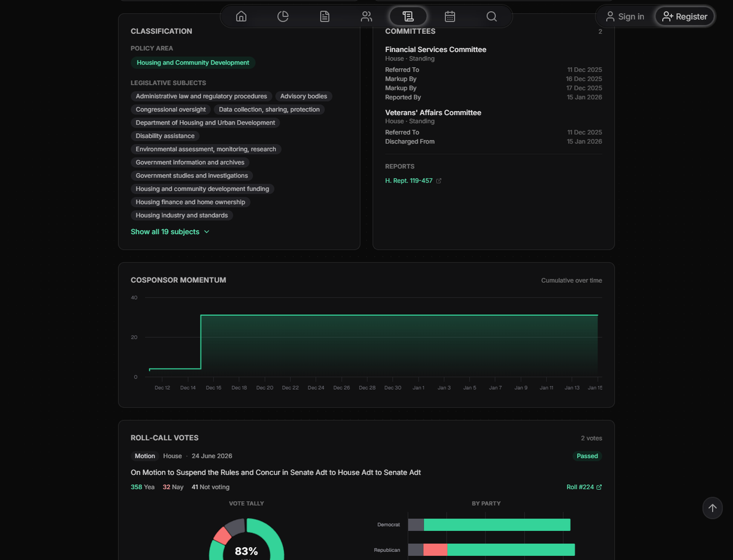
Task: Click the Sign in button
Action: point(624,16)
